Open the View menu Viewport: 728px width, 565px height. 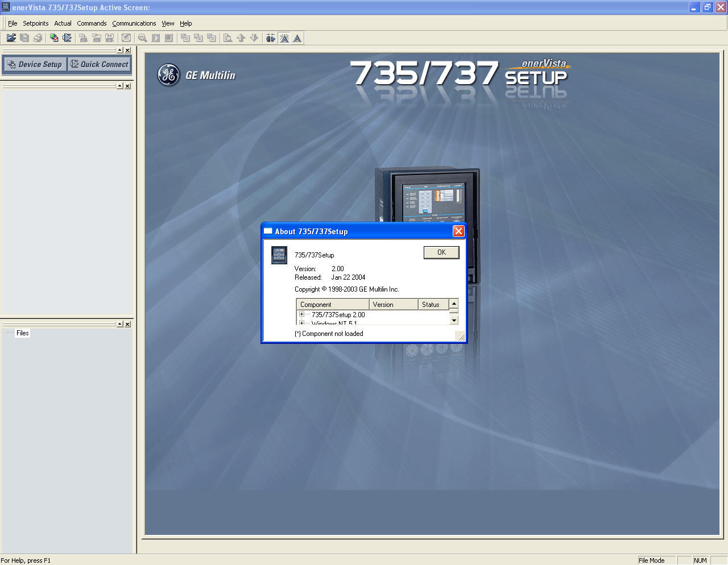click(168, 23)
